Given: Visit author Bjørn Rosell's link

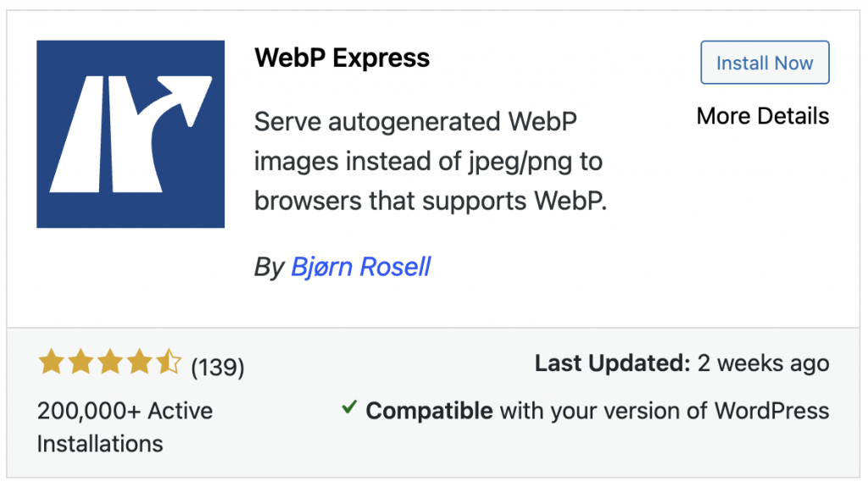Looking at the screenshot, I should click(x=361, y=267).
